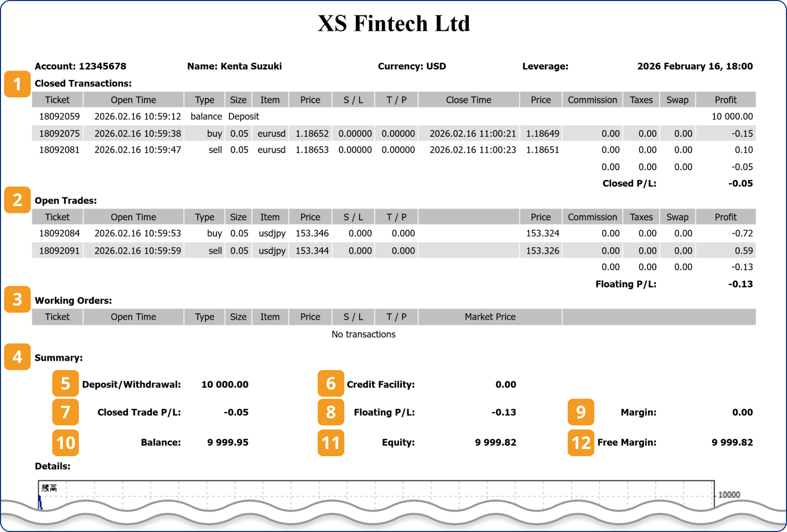Click the Balance value 9 999.95
Viewport: 787px width, 532px height.
pos(227,442)
